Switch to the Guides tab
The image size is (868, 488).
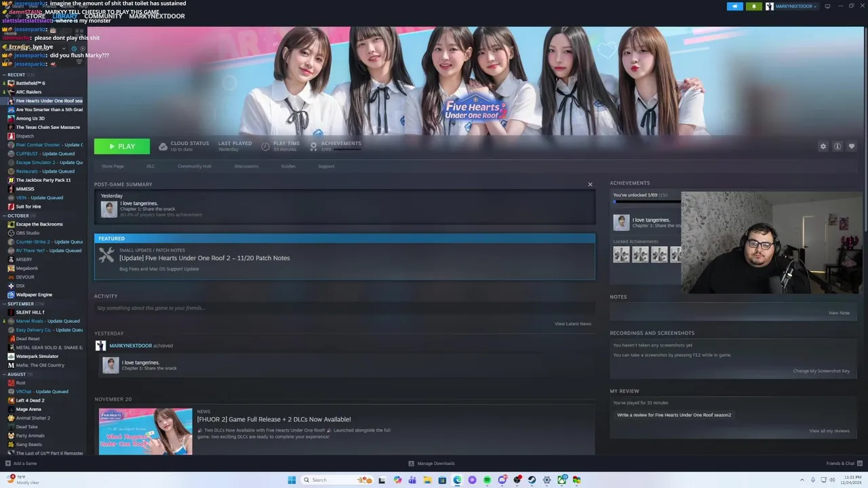(288, 166)
